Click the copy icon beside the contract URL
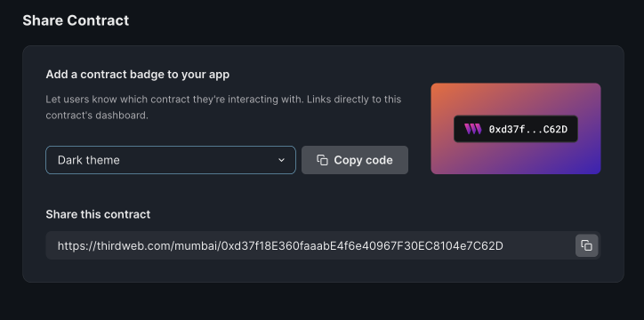644x320 pixels. click(586, 245)
